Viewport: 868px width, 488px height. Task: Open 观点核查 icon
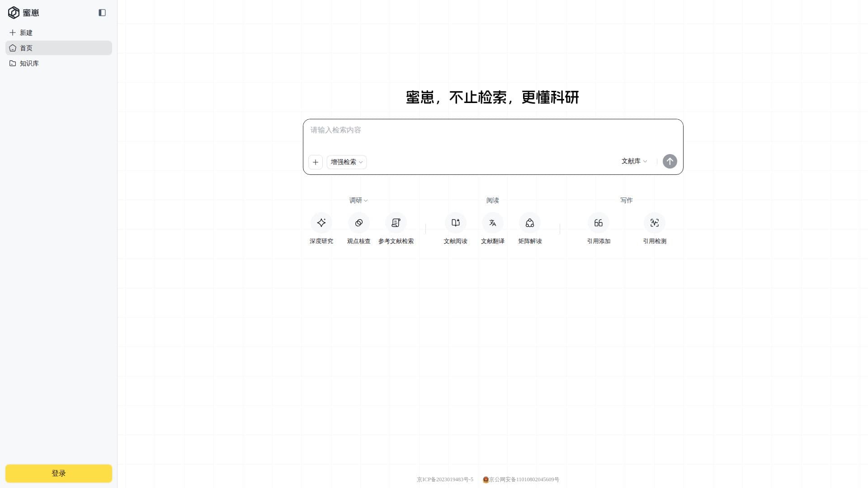coord(359,223)
